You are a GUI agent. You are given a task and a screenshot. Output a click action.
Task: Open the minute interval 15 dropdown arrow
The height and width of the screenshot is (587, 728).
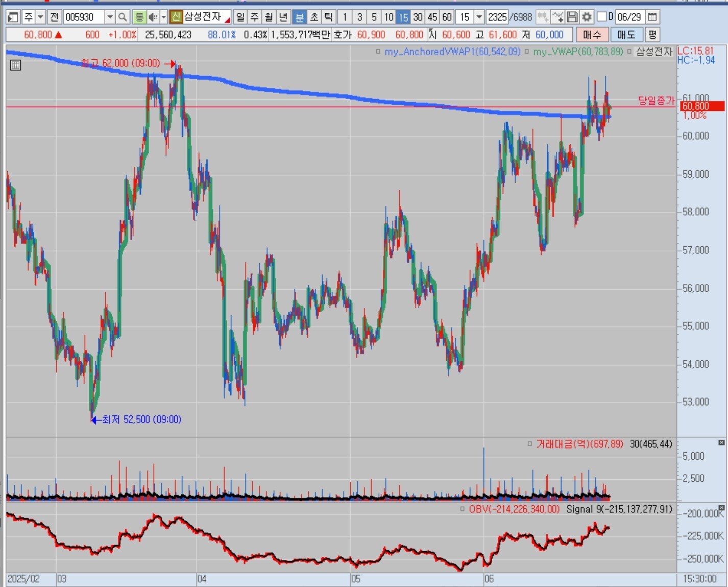479,17
